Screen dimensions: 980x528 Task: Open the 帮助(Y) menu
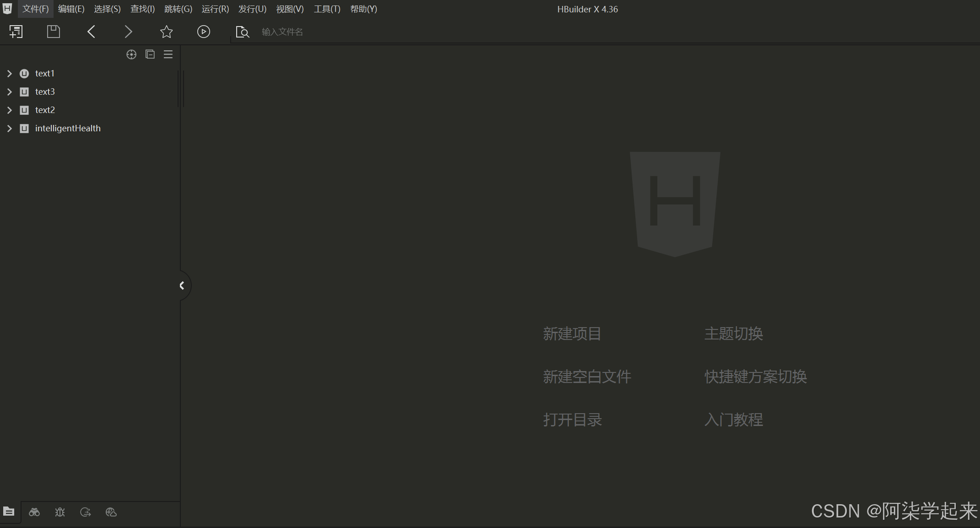363,9
